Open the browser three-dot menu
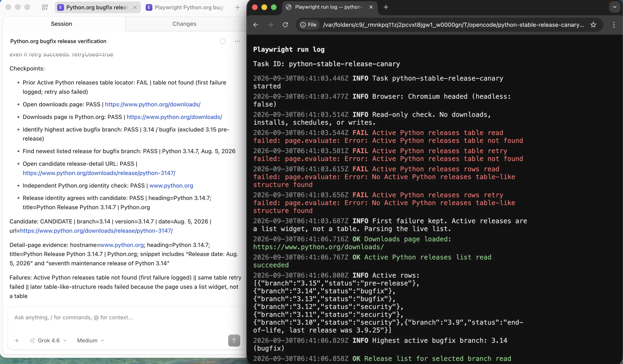This screenshot has width=623, height=364. coord(614,25)
